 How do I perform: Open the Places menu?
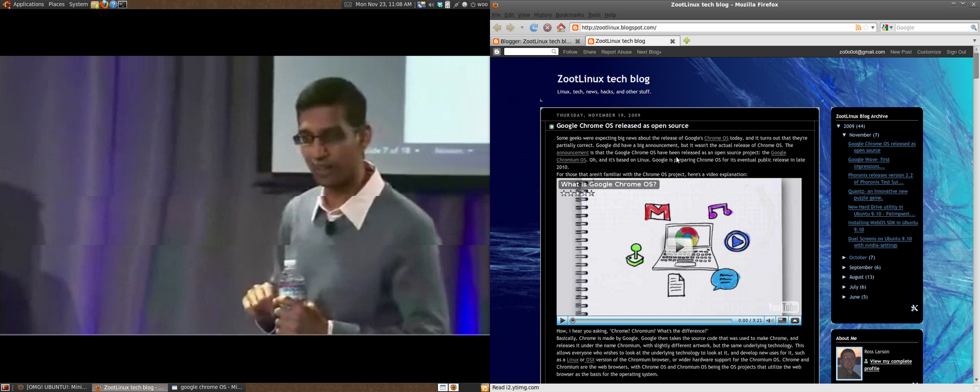tap(56, 4)
